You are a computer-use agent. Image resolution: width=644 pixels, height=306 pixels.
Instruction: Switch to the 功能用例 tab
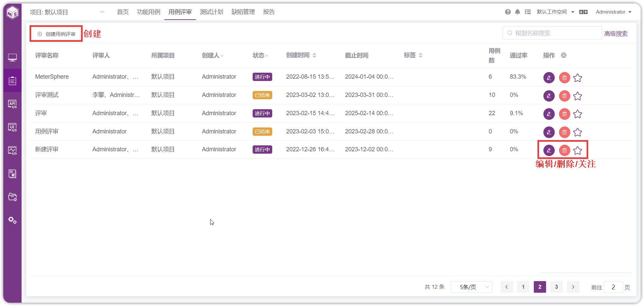(148, 12)
